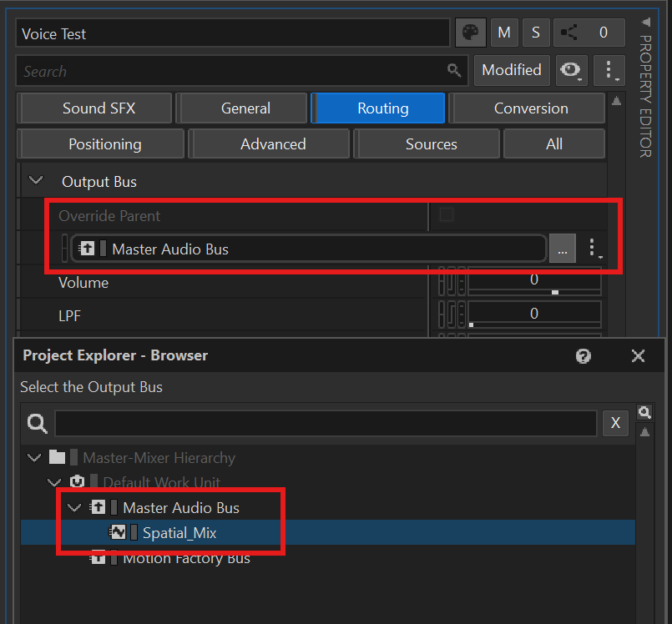Toggle Solo with the S button

pyautogui.click(x=536, y=33)
